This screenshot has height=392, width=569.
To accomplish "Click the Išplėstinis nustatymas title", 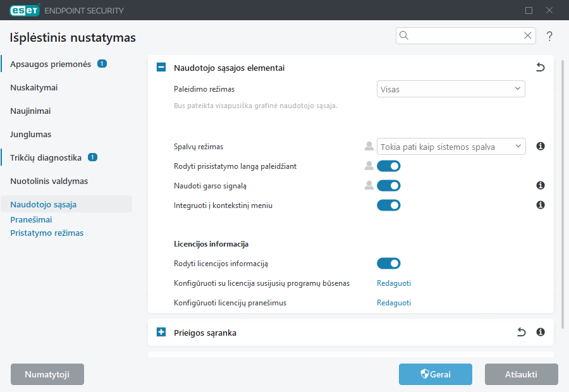I will tap(73, 37).
